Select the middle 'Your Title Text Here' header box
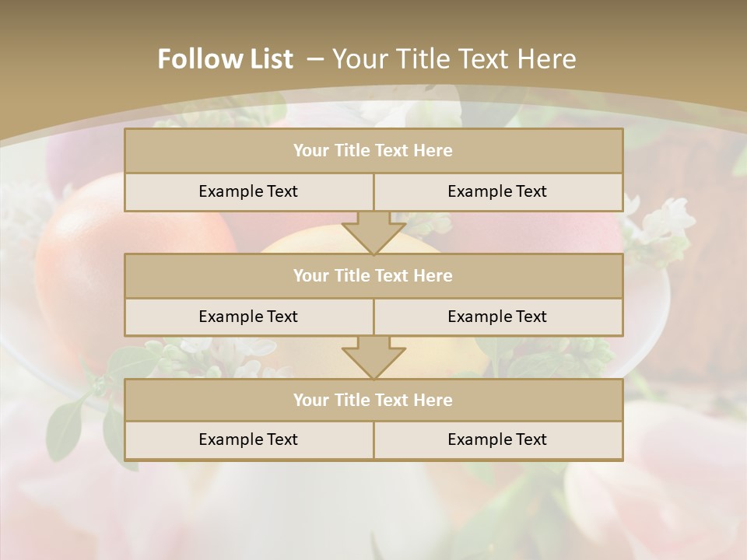Viewport: 747px width, 560px height. coord(373,275)
